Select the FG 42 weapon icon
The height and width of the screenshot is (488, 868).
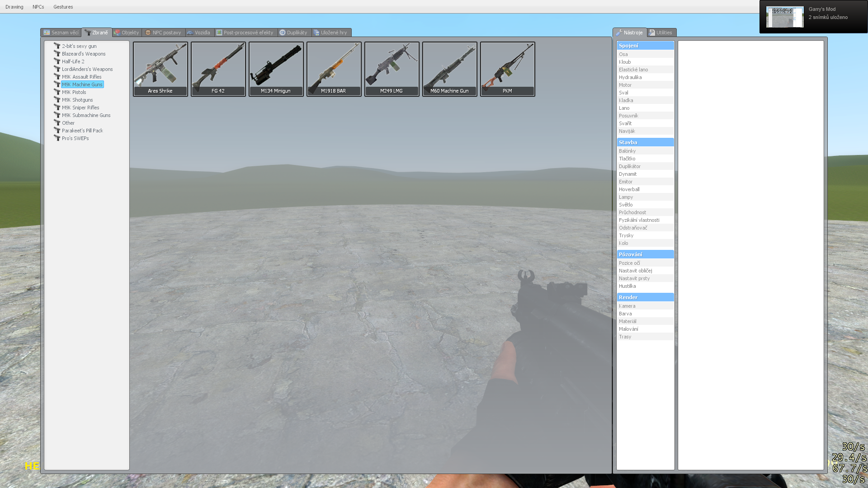[218, 69]
